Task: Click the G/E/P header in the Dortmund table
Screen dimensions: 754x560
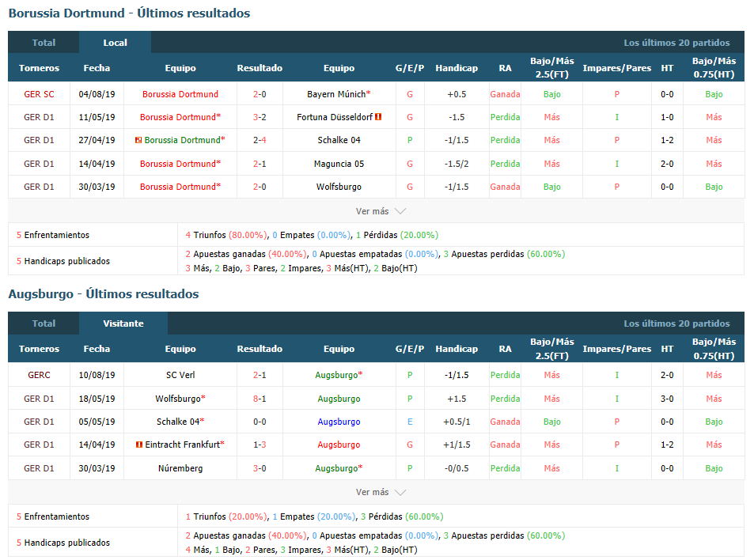Action: pyautogui.click(x=410, y=68)
